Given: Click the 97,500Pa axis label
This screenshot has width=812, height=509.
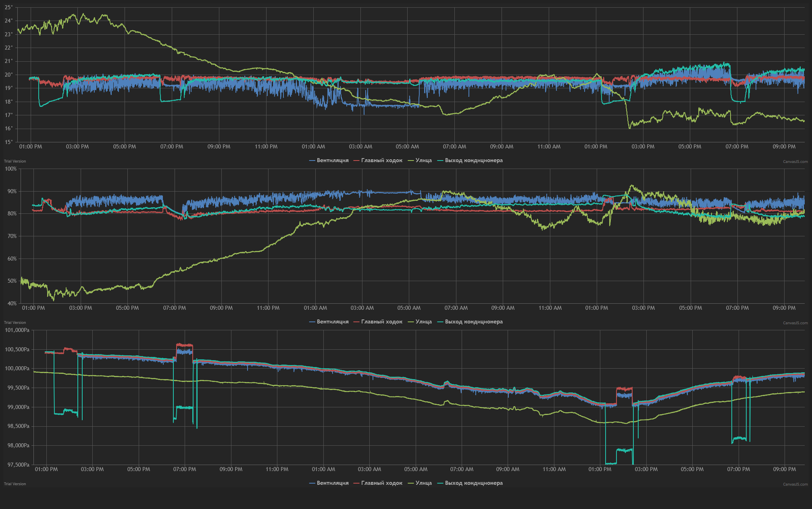Looking at the screenshot, I should coord(19,465).
